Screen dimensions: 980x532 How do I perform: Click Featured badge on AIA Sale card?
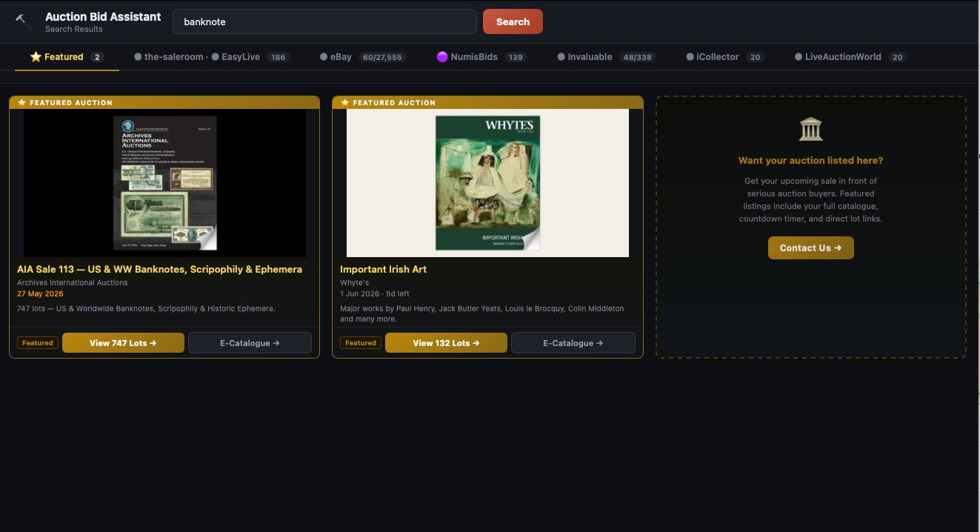point(38,343)
